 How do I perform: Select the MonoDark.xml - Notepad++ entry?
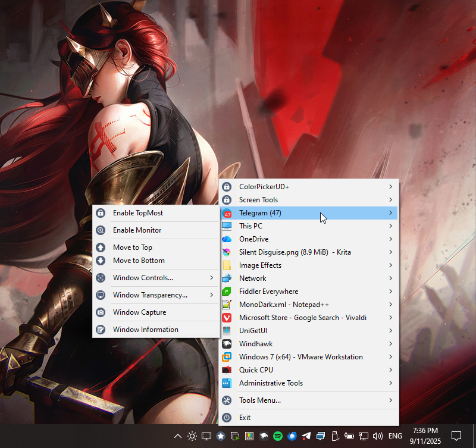[284, 305]
